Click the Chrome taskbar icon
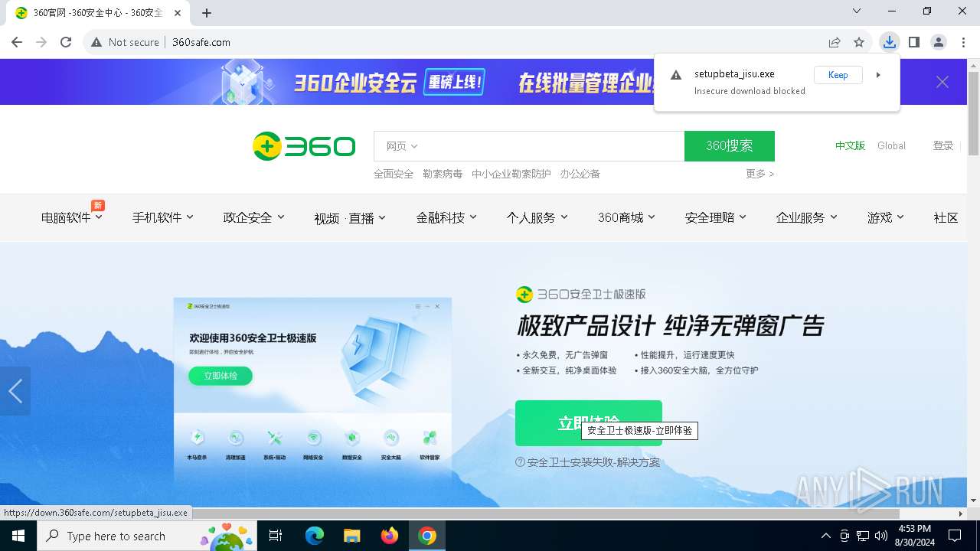The height and width of the screenshot is (551, 980). [x=427, y=536]
